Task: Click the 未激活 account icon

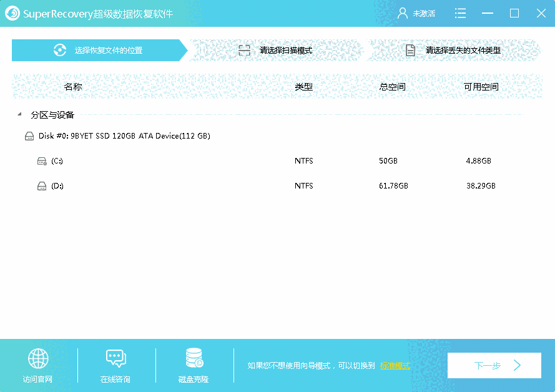Action: (403, 12)
